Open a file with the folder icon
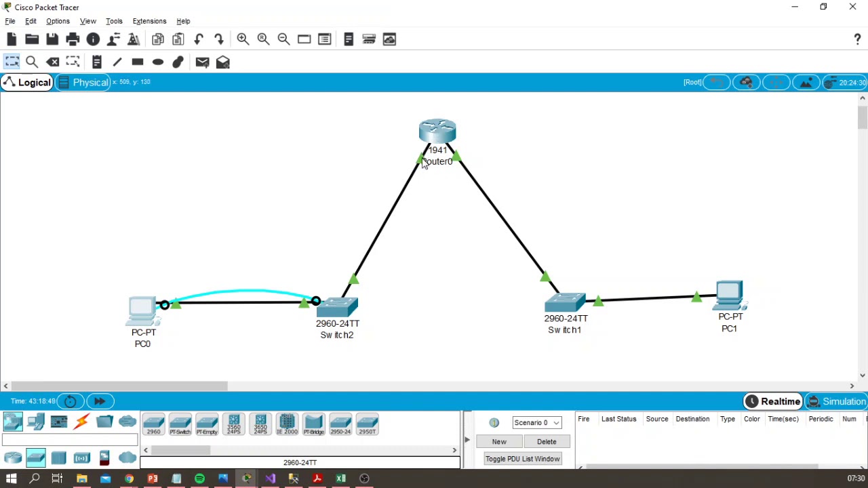 coord(32,39)
